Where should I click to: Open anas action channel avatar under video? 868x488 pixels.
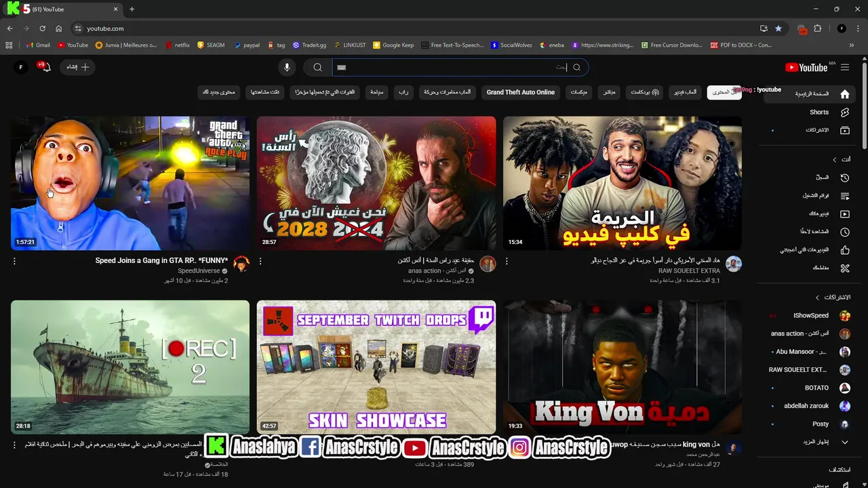tap(488, 264)
